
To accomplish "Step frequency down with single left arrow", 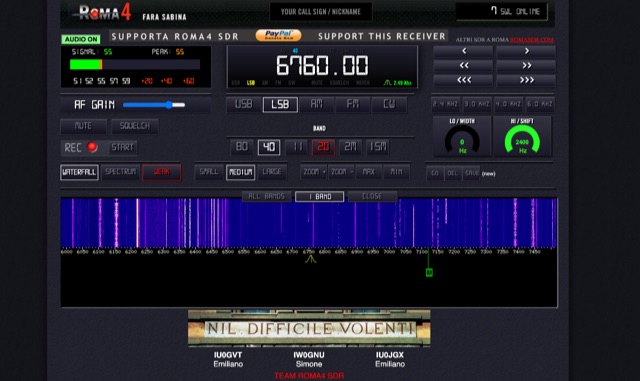I will [x=463, y=51].
